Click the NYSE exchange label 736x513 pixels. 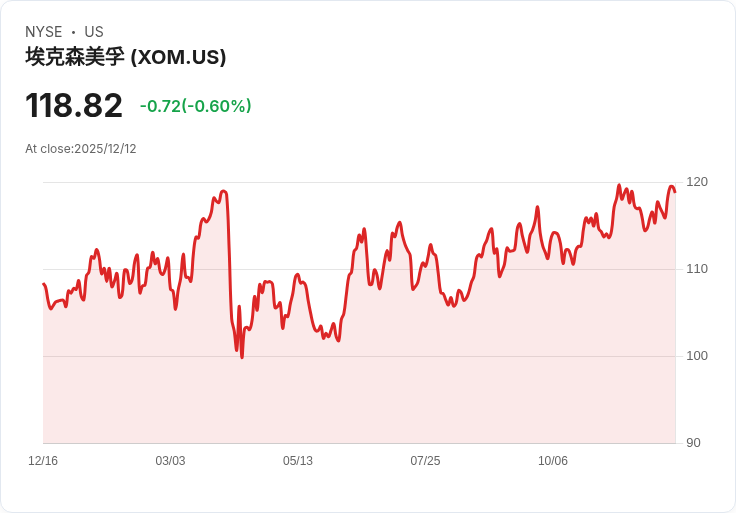click(44, 32)
